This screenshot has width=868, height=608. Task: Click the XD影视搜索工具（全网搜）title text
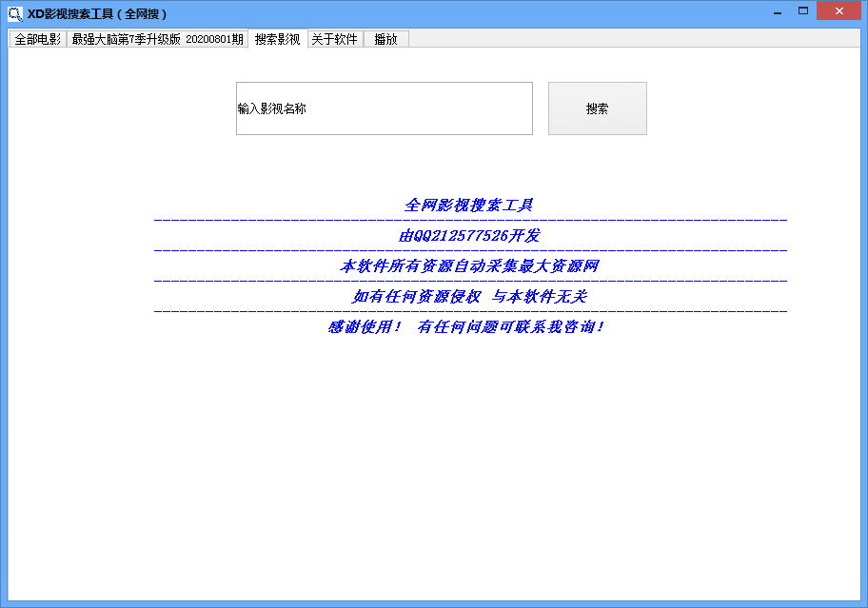(94, 12)
